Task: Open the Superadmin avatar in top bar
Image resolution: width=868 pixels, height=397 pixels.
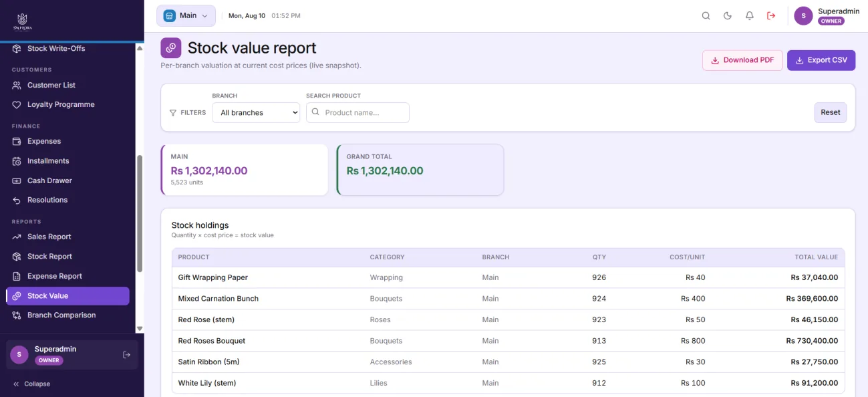Action: 803,16
